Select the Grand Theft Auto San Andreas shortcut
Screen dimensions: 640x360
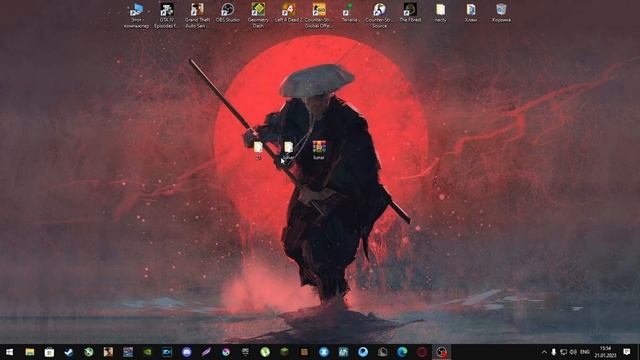(x=197, y=16)
